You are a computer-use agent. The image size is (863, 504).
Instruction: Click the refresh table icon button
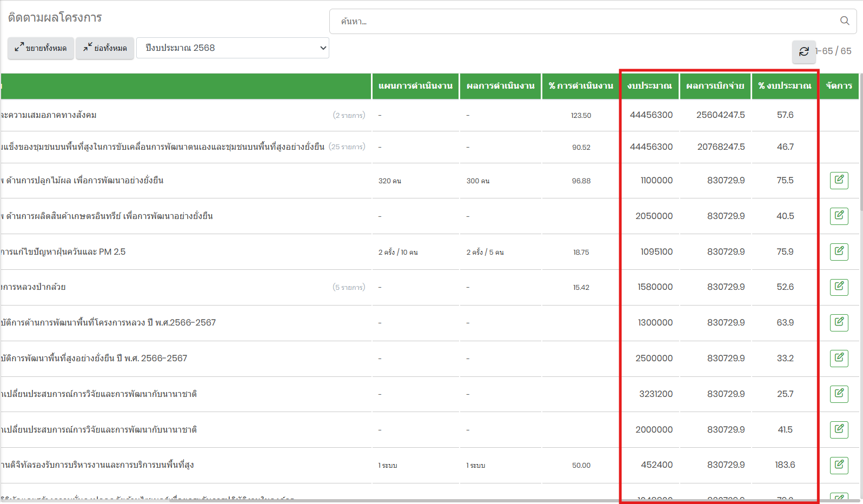(x=804, y=51)
